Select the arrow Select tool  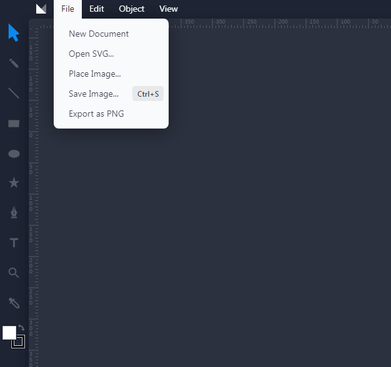pos(14,33)
